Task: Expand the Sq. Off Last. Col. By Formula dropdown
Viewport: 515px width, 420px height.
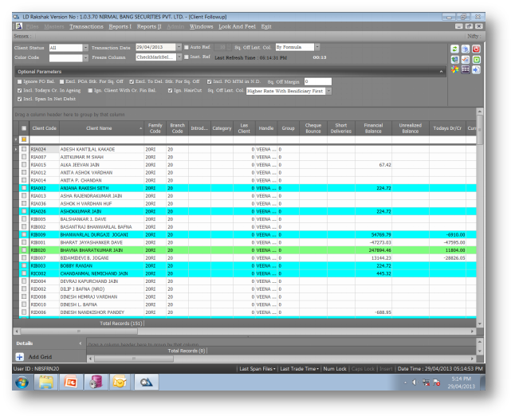Action: coord(316,48)
